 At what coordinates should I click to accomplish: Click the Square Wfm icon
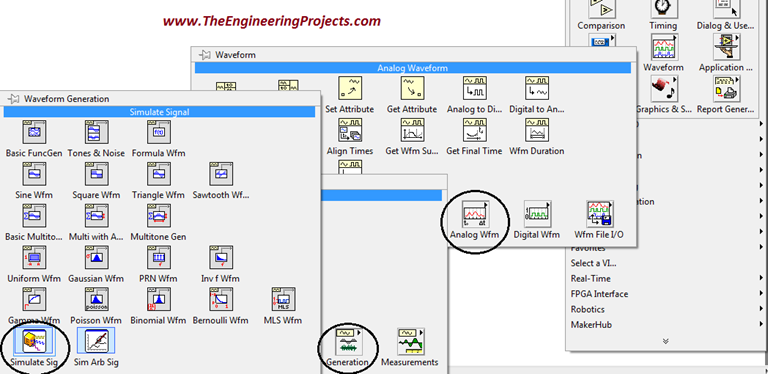click(96, 174)
